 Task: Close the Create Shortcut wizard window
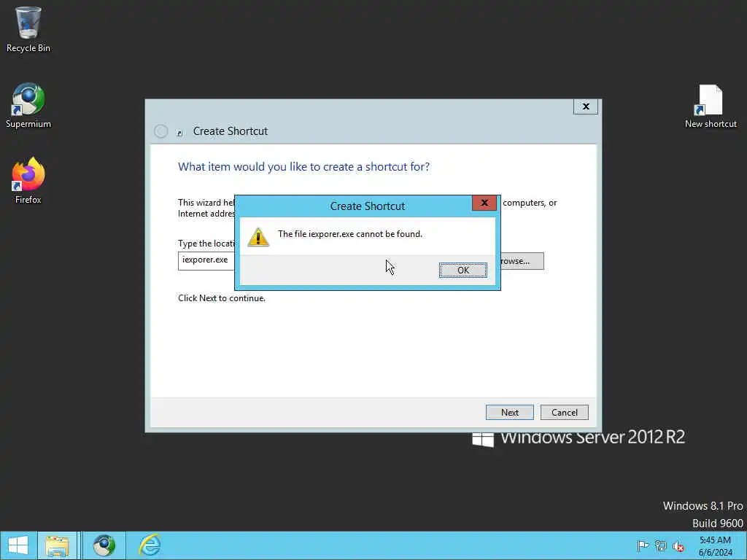(586, 106)
